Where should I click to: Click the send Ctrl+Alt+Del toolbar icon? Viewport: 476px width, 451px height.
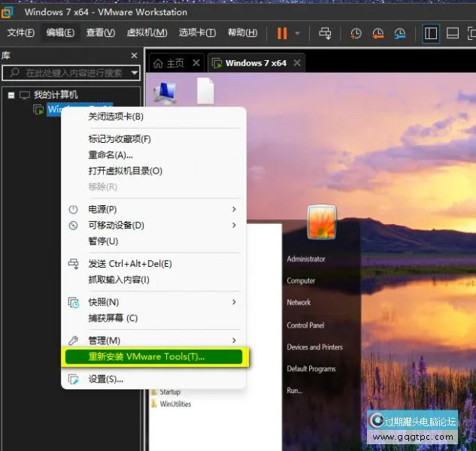tap(325, 33)
